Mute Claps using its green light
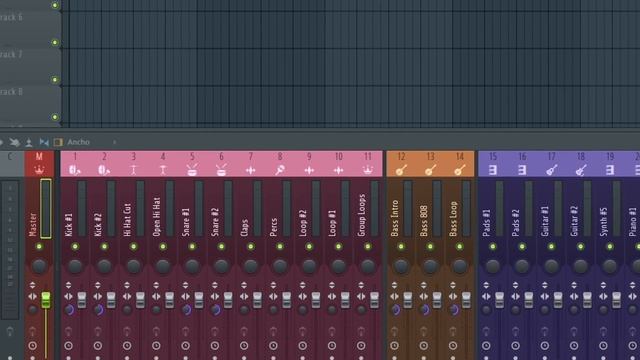Image resolution: width=640 pixels, height=360 pixels. (x=251, y=247)
